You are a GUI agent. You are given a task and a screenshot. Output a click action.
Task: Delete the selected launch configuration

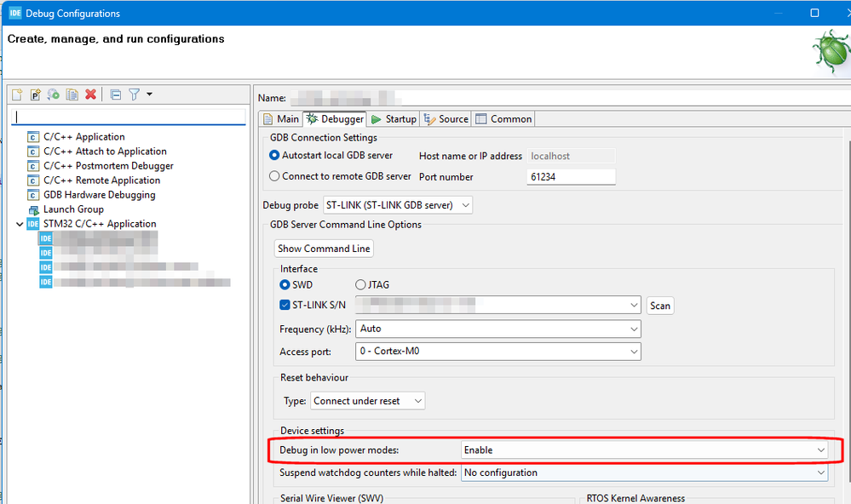(x=90, y=94)
